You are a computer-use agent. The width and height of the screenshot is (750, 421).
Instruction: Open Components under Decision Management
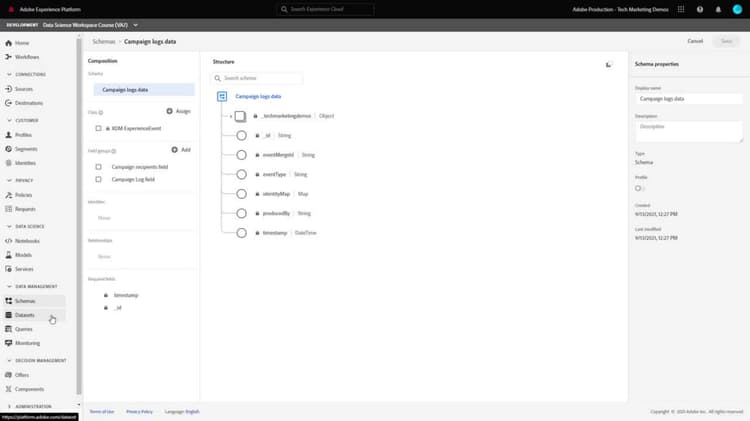click(x=29, y=389)
